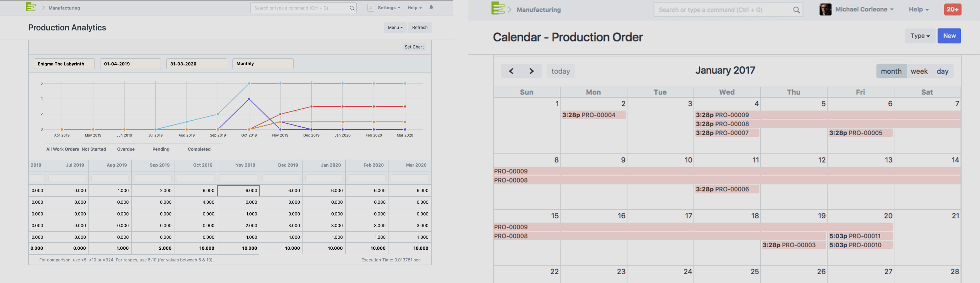The image size is (980, 283).
Task: Go to previous month with left arrow
Action: (x=511, y=71)
